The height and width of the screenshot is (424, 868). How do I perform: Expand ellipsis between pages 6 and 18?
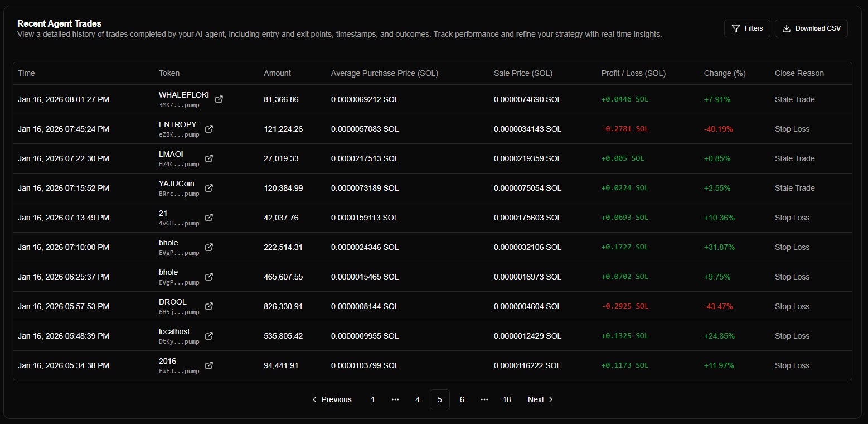tap(484, 399)
